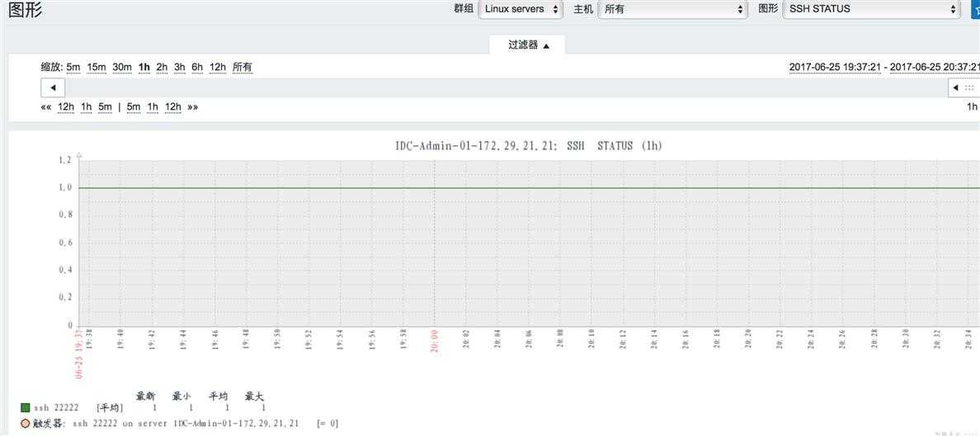The width and height of the screenshot is (980, 436).
Task: Click the ssh 22222 legend item text
Action: 56,409
